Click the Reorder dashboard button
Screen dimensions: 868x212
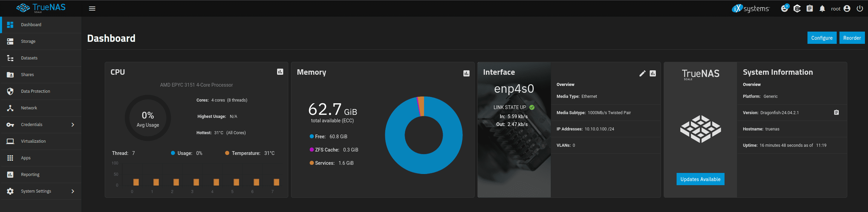(x=852, y=38)
